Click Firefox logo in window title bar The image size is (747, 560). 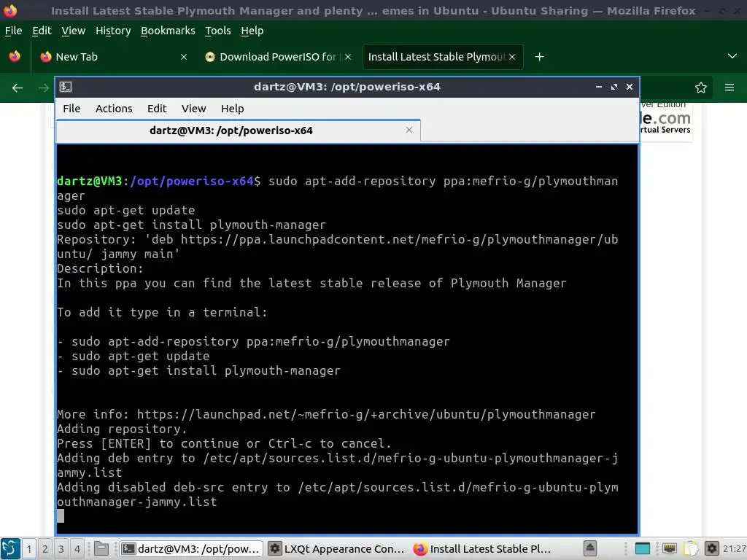coord(10,10)
